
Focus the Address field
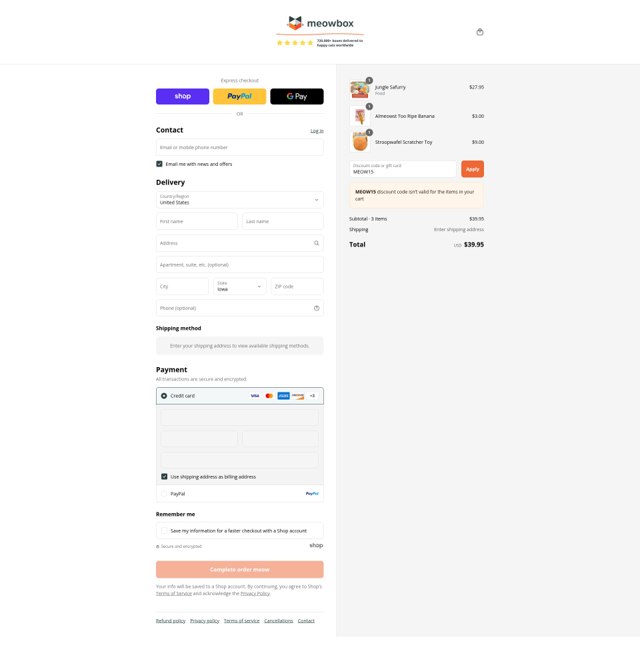tap(240, 243)
